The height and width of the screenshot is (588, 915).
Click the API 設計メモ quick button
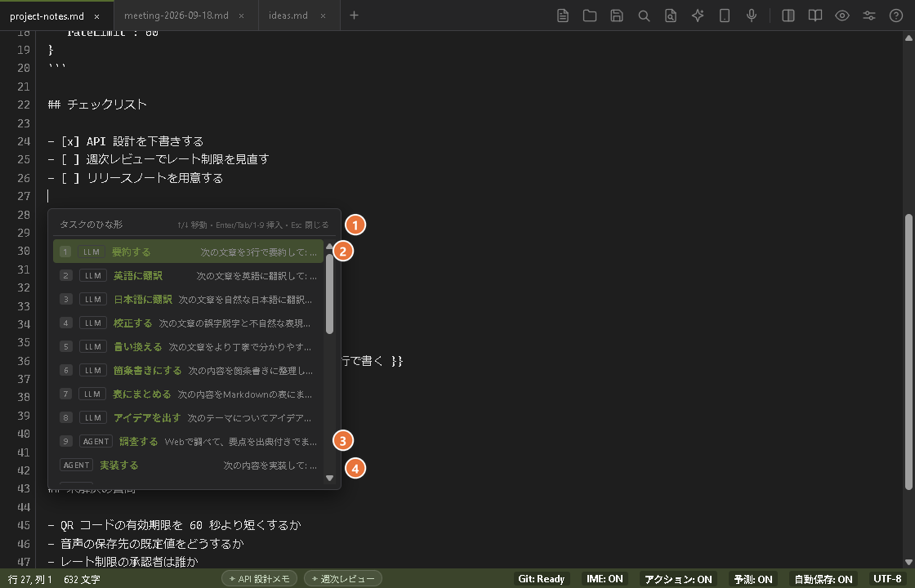tap(260, 579)
